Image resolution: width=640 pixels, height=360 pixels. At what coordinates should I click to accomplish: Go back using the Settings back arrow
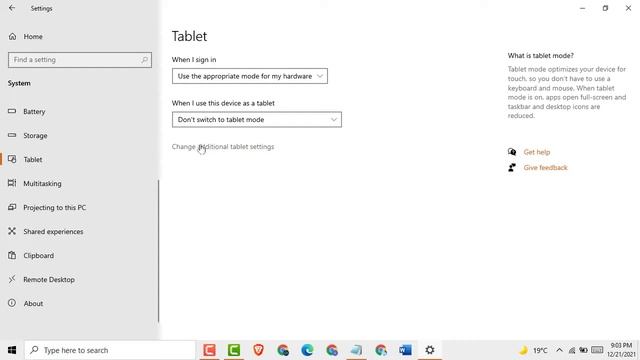(12, 8)
